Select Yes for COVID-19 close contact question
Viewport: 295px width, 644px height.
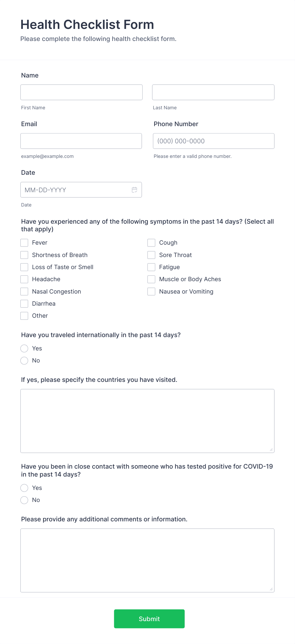click(x=24, y=488)
